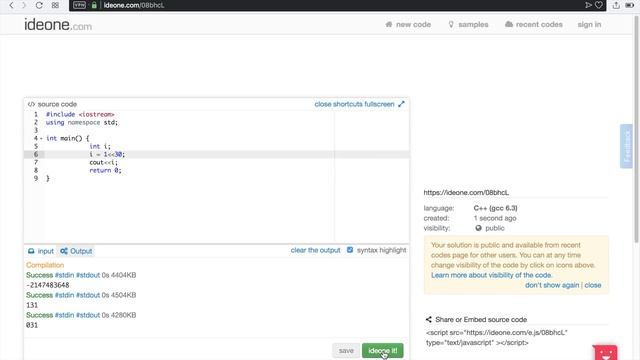Click #stdin in the 4280KB result row

[x=64, y=315]
